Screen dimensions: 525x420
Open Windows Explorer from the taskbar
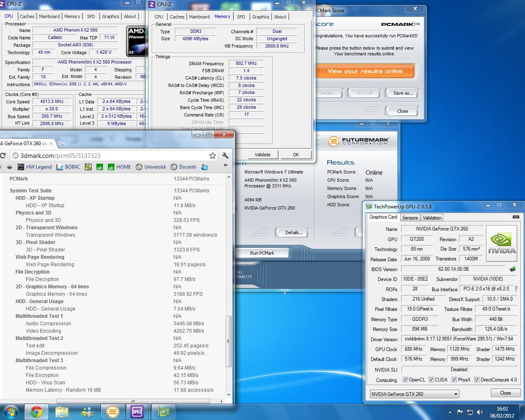coord(62,412)
